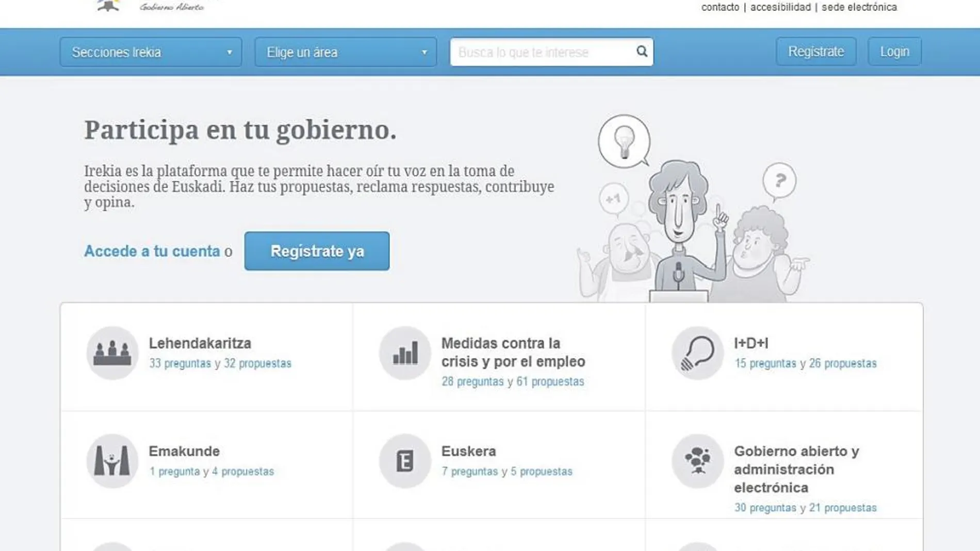
Task: Click the illustration of people with speech bubbles
Action: [x=693, y=208]
